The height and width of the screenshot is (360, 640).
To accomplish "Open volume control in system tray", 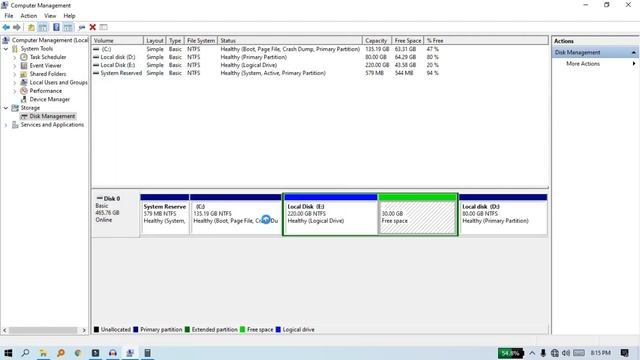I will pyautogui.click(x=566, y=353).
